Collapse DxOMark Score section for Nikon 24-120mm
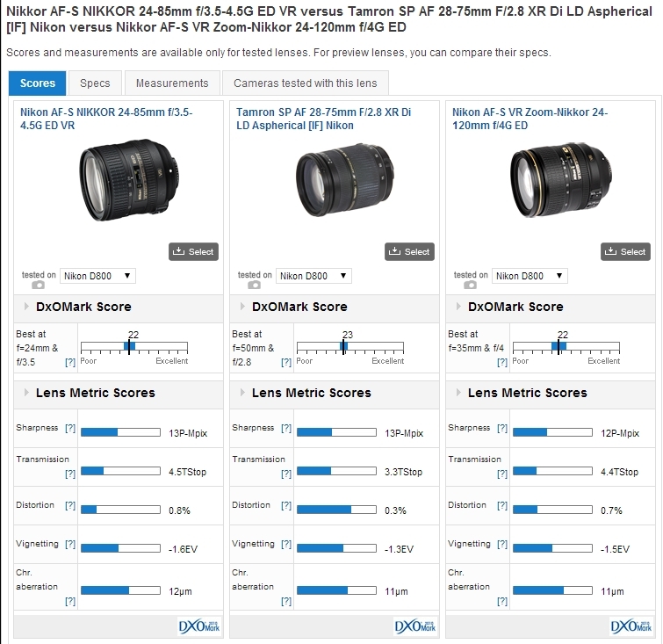 [x=456, y=307]
